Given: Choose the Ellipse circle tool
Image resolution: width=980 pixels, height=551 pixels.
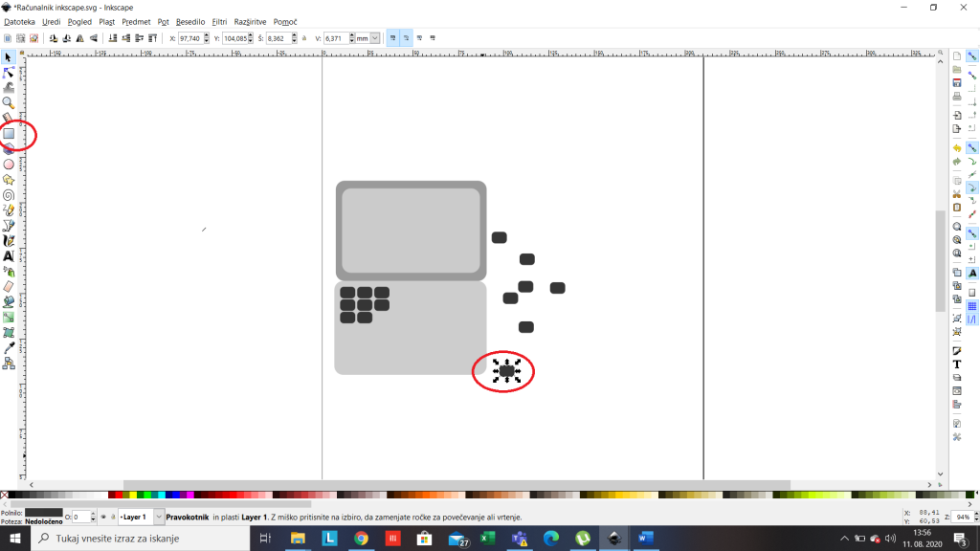Looking at the screenshot, I should (x=9, y=165).
